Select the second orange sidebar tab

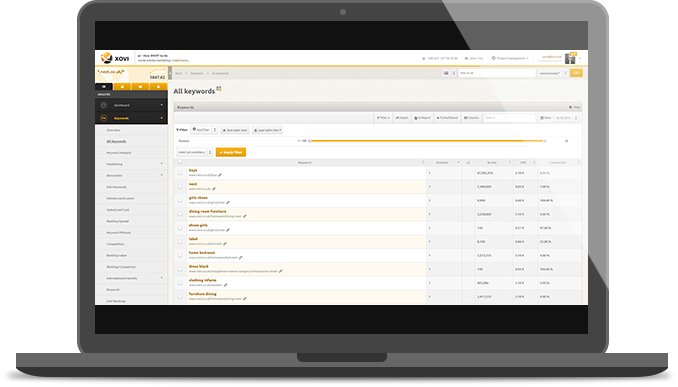click(122, 86)
